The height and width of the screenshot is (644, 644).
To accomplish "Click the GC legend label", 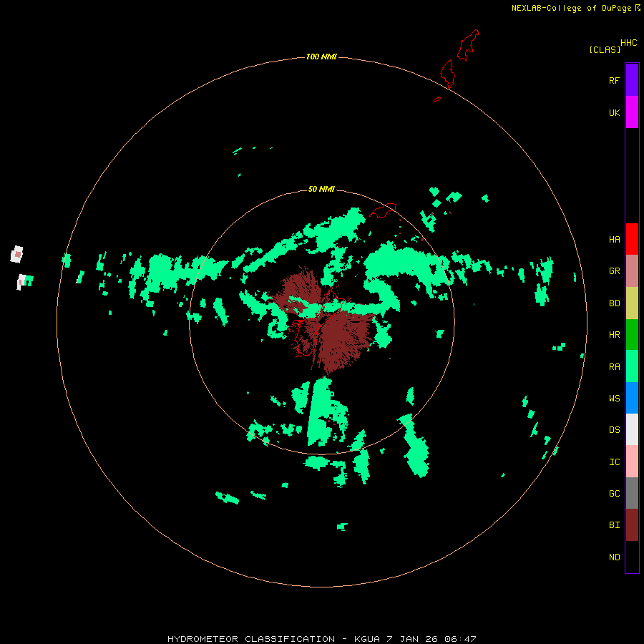I will [x=614, y=493].
